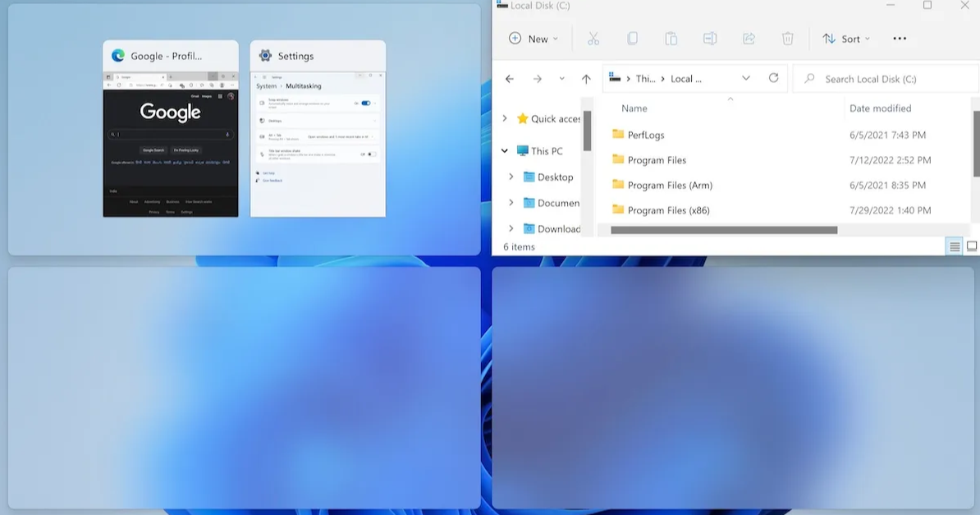Expand the Quick access tree node
This screenshot has width=980, height=515.
click(x=505, y=118)
